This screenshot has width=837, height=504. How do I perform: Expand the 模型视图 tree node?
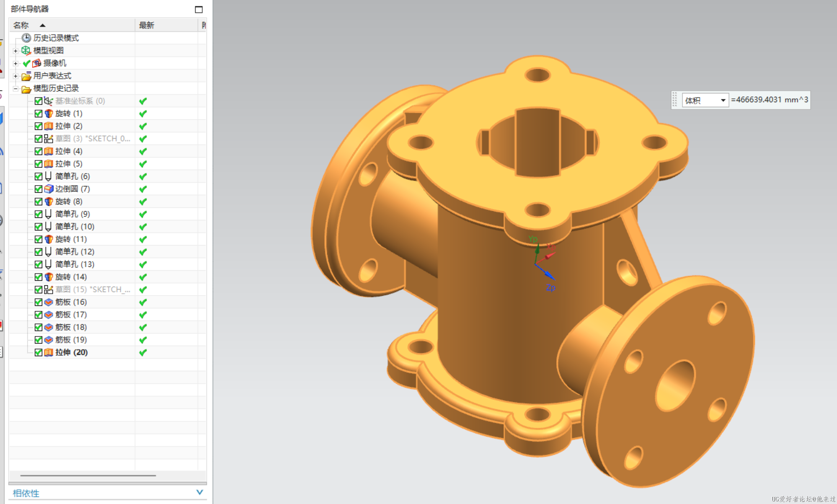click(15, 51)
